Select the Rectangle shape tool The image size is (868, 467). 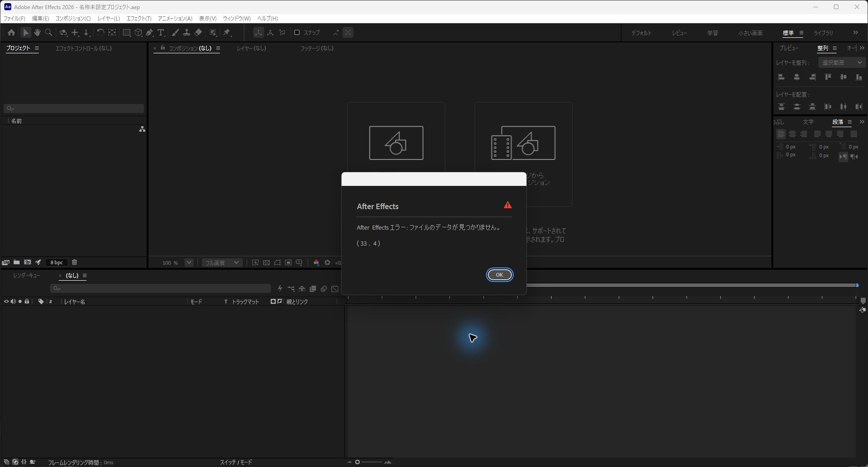tap(127, 32)
